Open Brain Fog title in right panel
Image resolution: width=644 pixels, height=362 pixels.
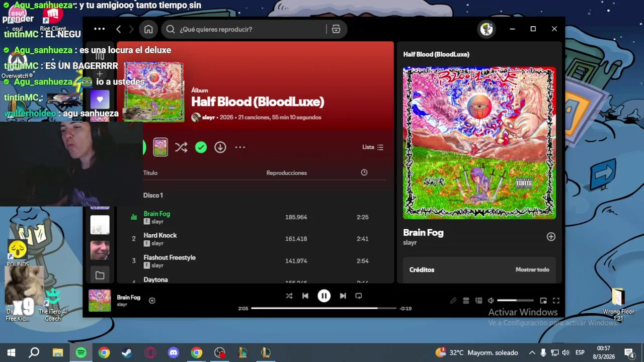point(423,233)
